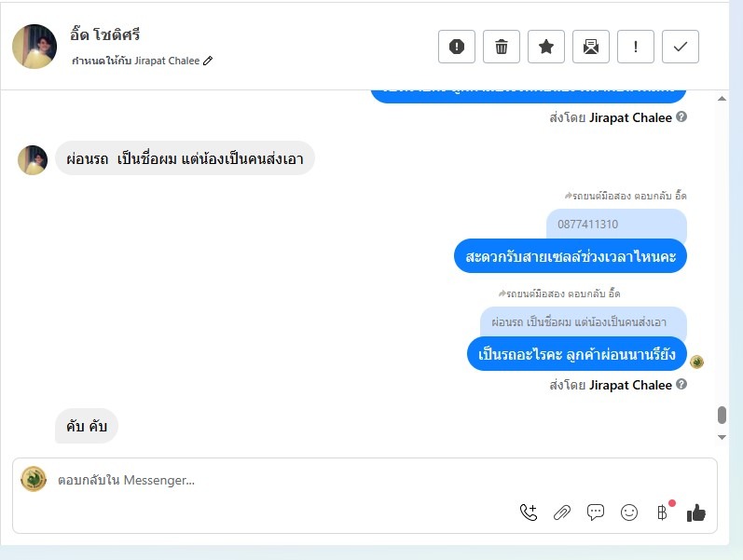Open saved replies speech bubble icon
Screen dimensions: 743x560
coord(595,512)
